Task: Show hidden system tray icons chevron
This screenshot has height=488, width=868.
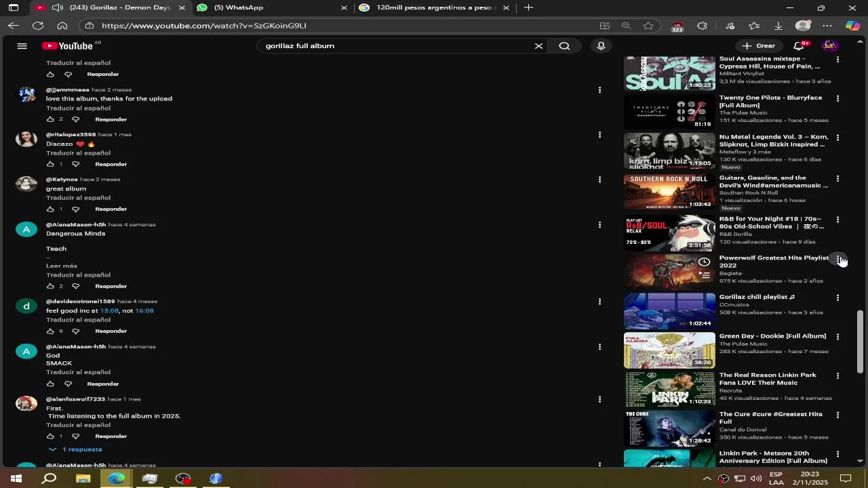Action: [x=707, y=479]
